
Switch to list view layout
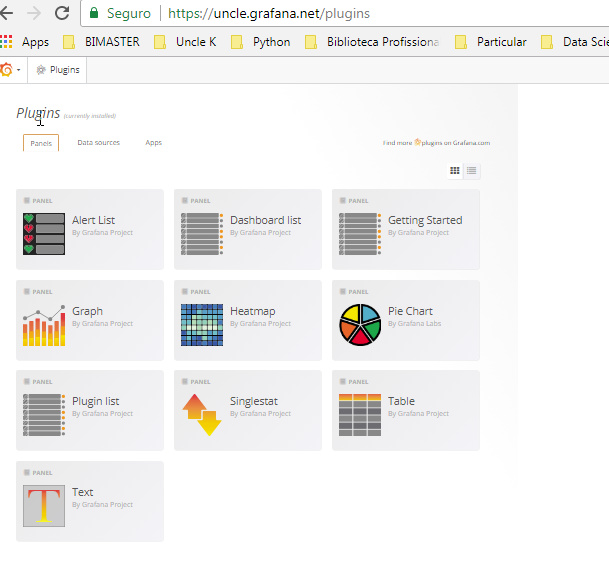coord(472,170)
